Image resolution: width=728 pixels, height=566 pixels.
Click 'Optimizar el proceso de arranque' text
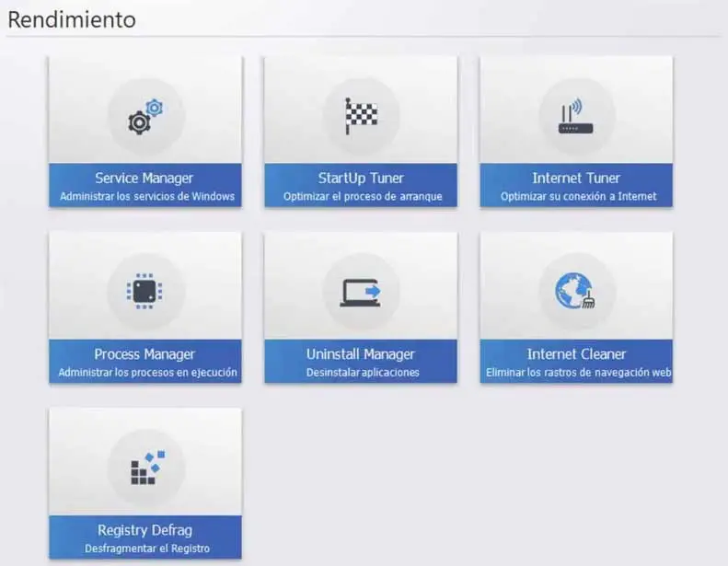point(363,196)
